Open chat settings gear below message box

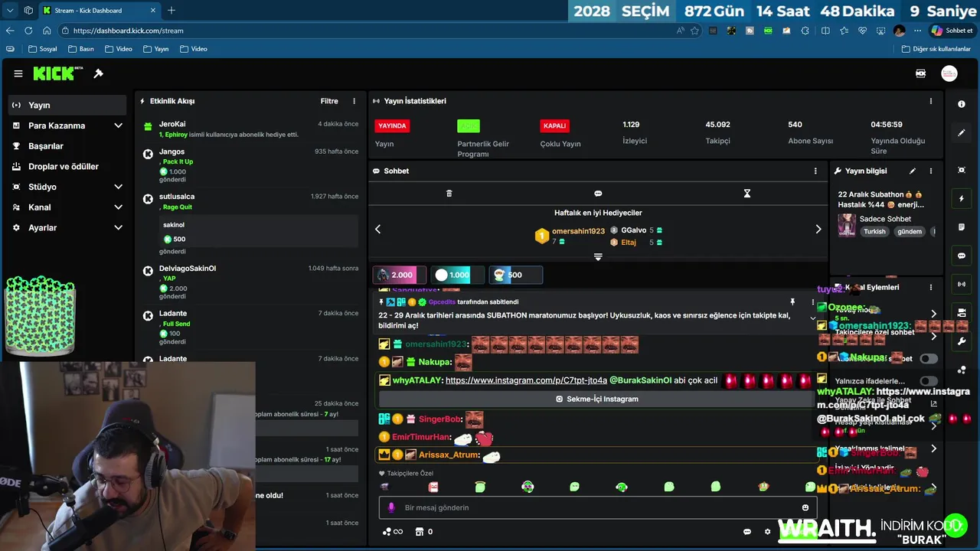(768, 532)
